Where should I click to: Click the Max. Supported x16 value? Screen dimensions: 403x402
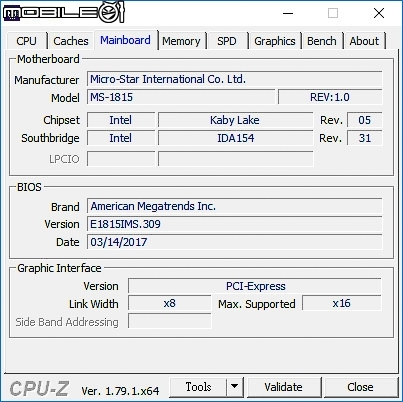(342, 303)
